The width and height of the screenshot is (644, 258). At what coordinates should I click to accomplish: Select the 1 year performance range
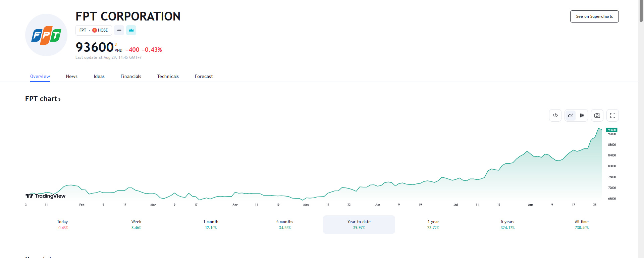point(433,224)
